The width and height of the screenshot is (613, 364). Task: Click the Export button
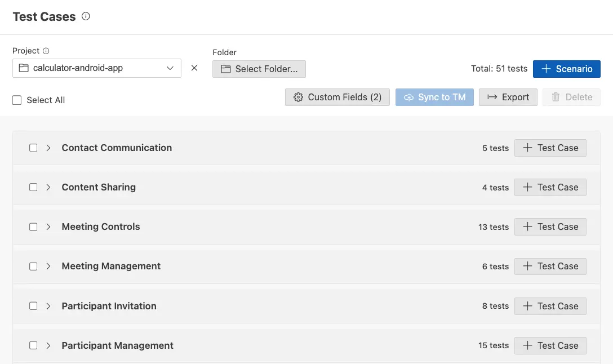(508, 97)
